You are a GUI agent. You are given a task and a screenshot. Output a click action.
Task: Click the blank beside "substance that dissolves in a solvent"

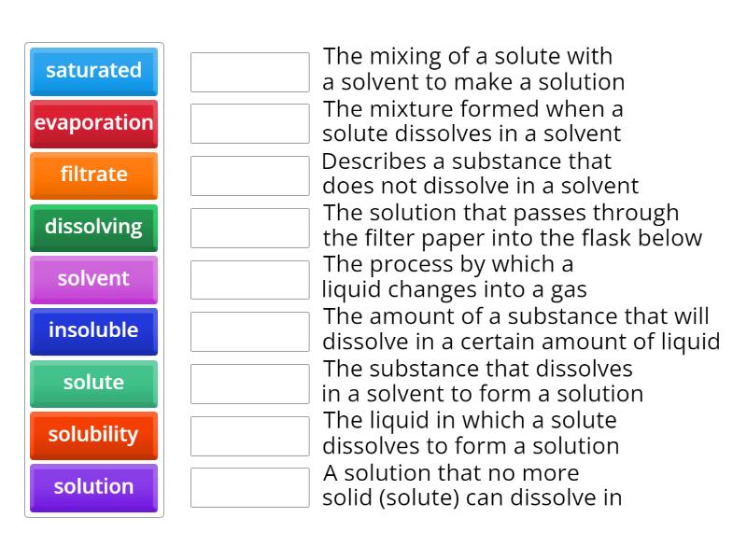[x=248, y=381]
